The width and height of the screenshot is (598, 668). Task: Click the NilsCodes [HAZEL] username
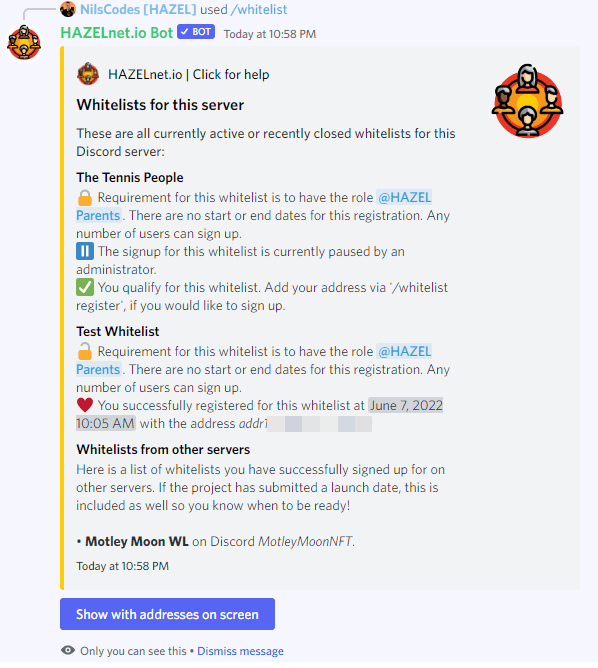coord(138,9)
